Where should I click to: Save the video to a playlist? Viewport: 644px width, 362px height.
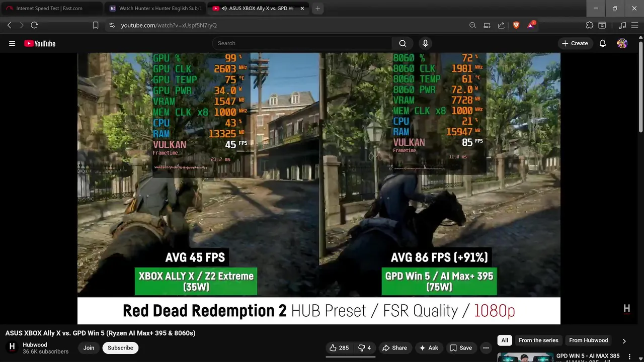point(461,348)
